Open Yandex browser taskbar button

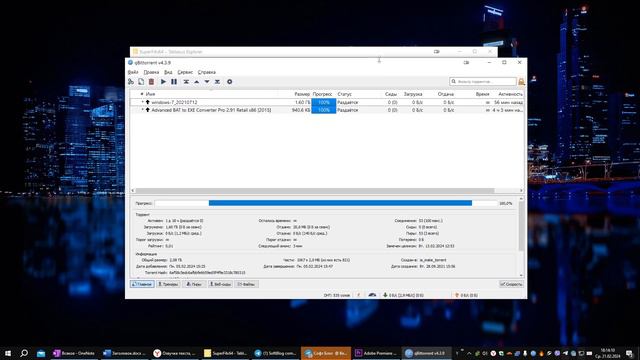coord(175,353)
